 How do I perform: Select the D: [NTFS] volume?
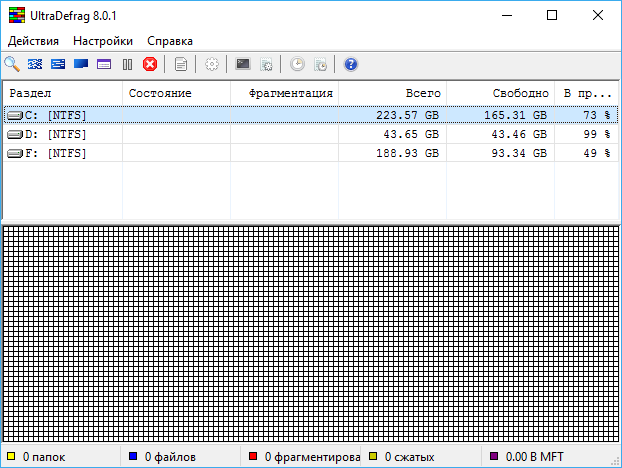coord(311,134)
